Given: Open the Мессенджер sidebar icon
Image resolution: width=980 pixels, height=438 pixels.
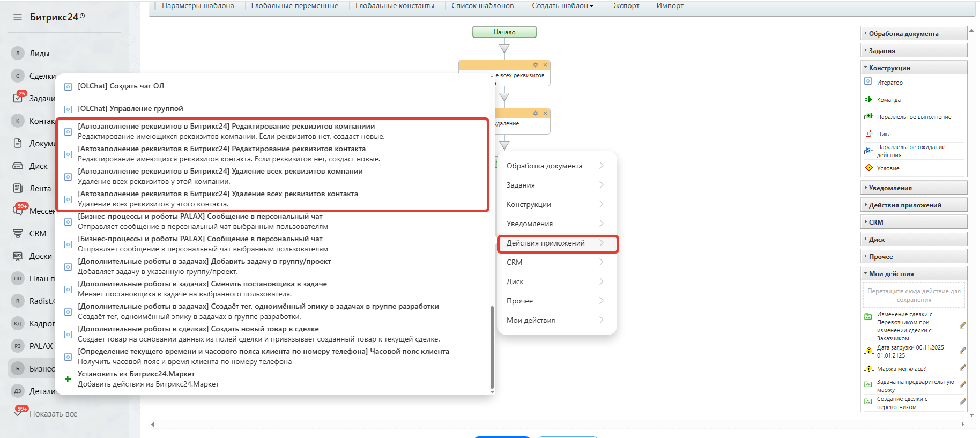Looking at the screenshot, I should (18, 210).
